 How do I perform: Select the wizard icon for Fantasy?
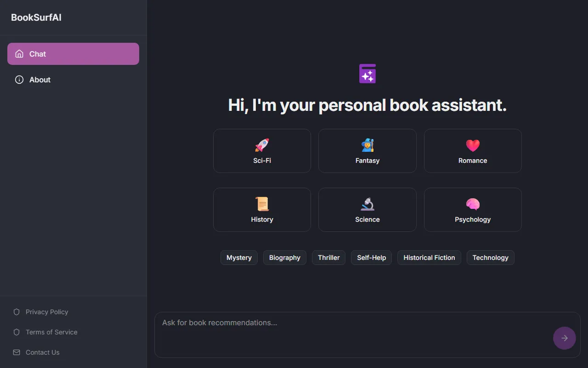pos(367,145)
